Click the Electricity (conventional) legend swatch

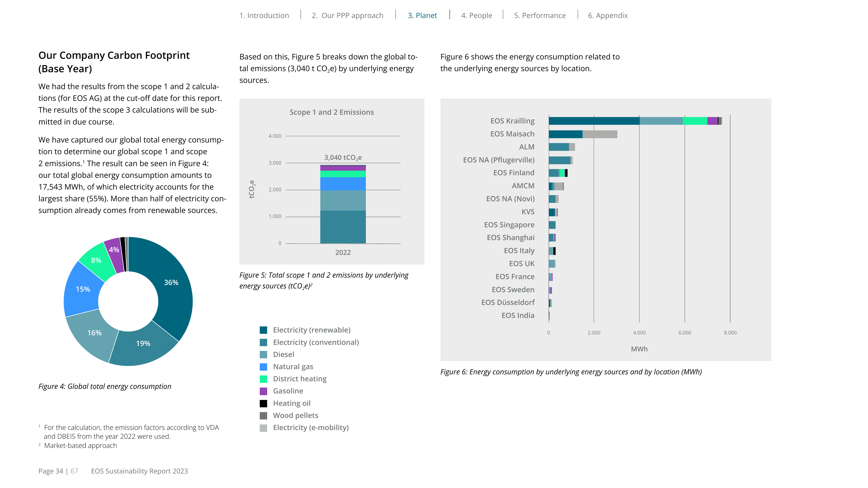coord(263,342)
